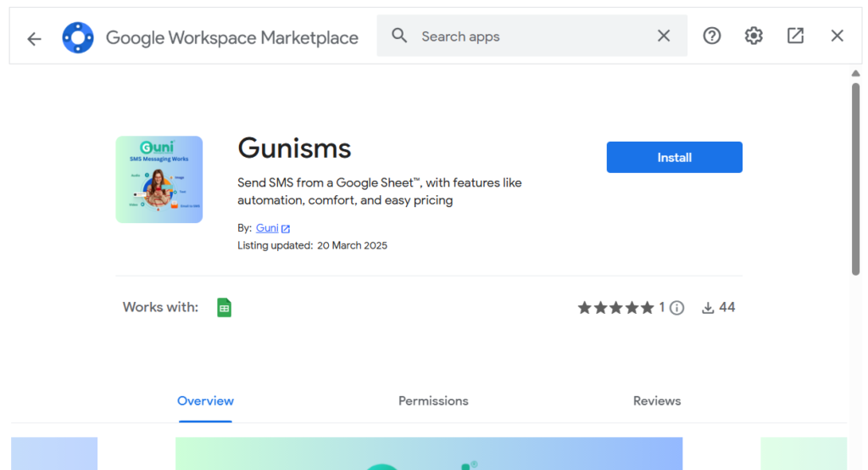Click the Gunisms app logo thumbnail
The height and width of the screenshot is (470, 868).
pos(159,180)
